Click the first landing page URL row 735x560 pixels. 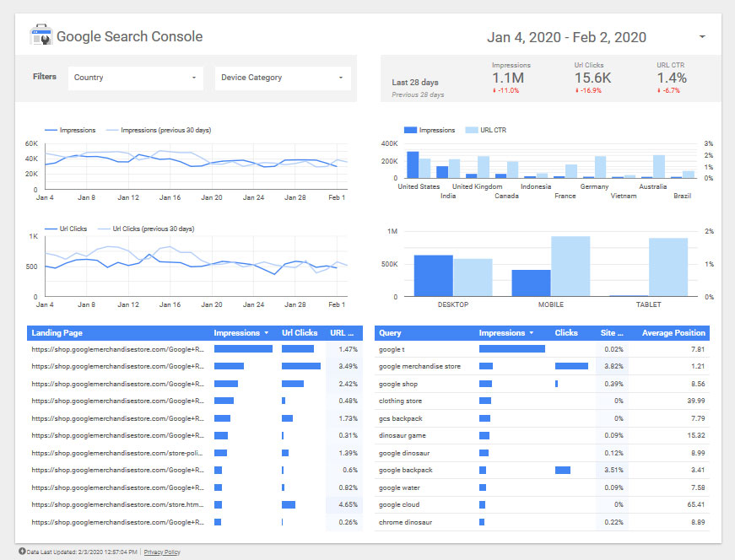117,348
